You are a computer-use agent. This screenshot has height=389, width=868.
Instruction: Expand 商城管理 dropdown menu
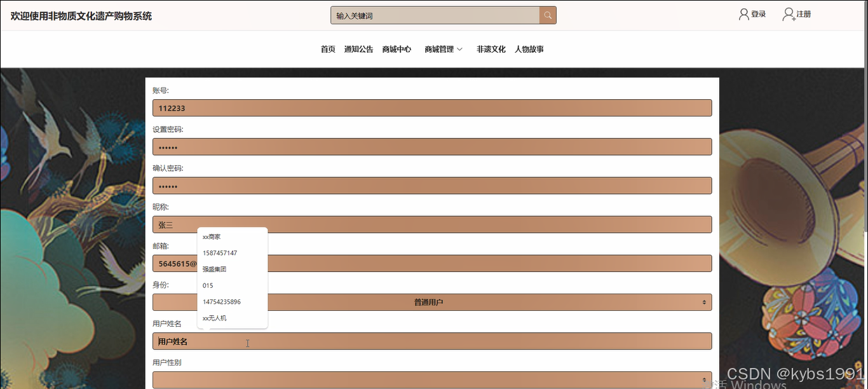[444, 49]
